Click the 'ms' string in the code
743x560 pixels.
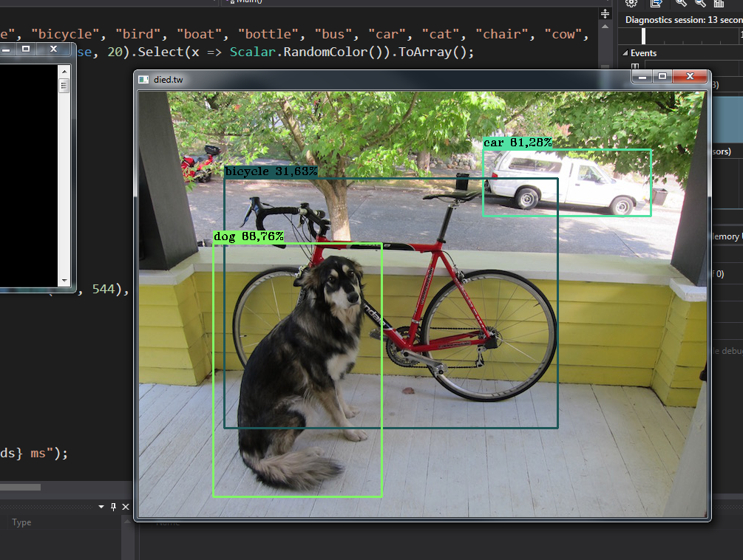[x=38, y=453]
